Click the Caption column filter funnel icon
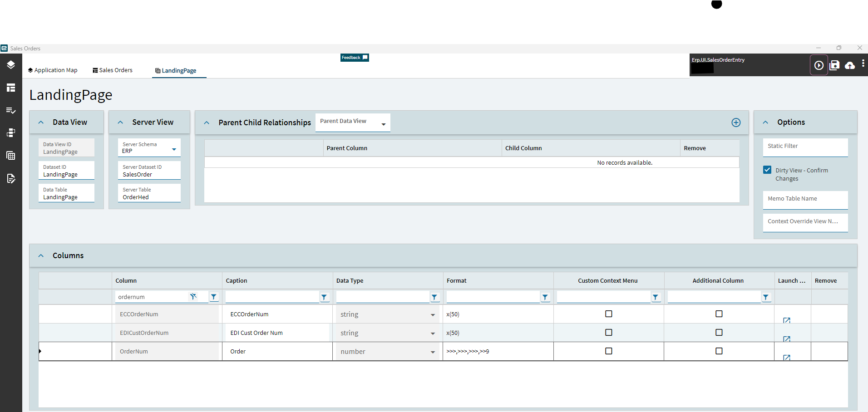Image resolution: width=868 pixels, height=412 pixels. click(x=324, y=297)
